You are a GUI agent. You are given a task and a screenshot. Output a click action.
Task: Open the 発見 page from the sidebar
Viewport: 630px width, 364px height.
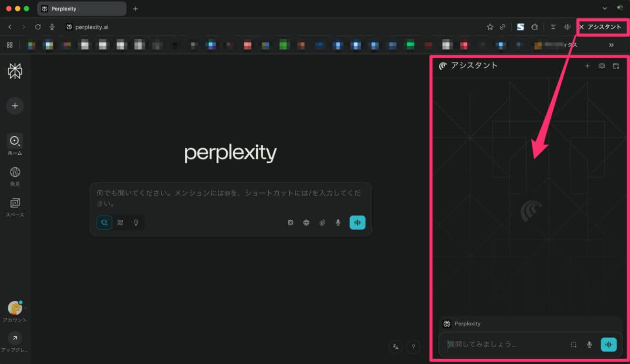point(15,176)
